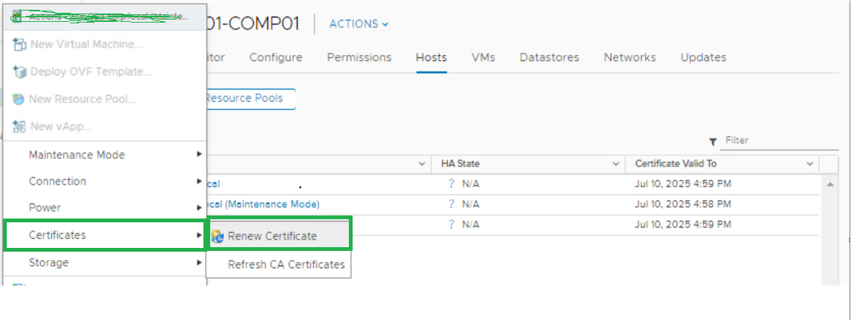868x321 pixels.
Task: Choose New vApp menu entry
Action: (105, 127)
